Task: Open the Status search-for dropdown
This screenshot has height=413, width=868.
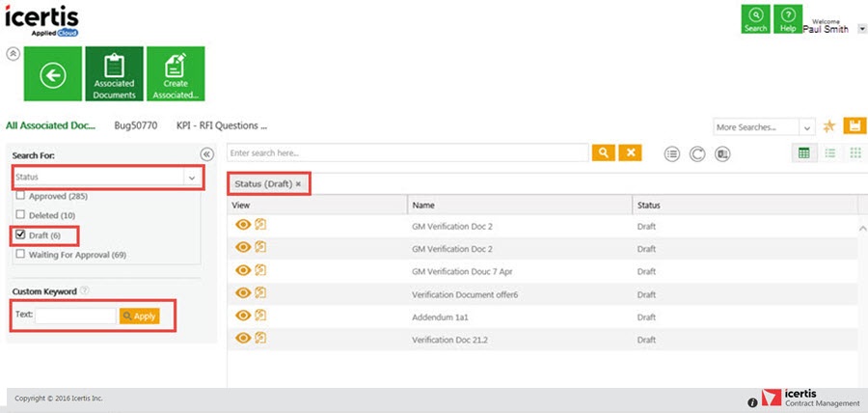Action: [108, 178]
